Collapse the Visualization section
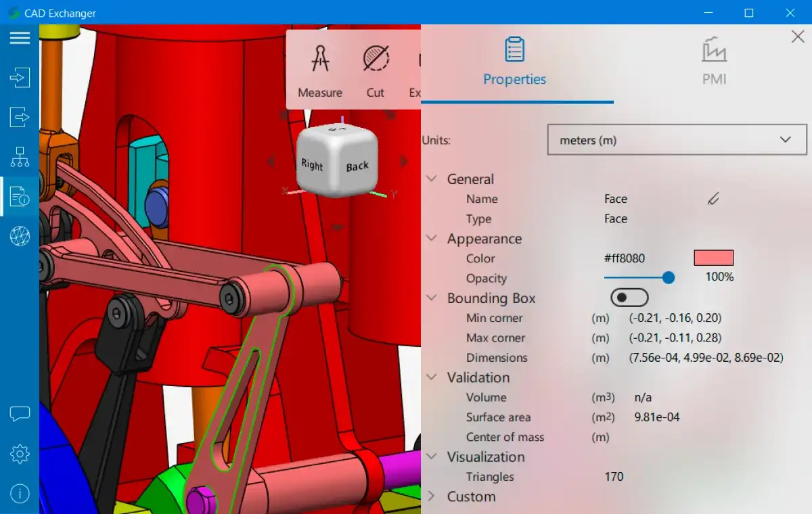Screen dimensions: 812x514 pyautogui.click(x=430, y=457)
